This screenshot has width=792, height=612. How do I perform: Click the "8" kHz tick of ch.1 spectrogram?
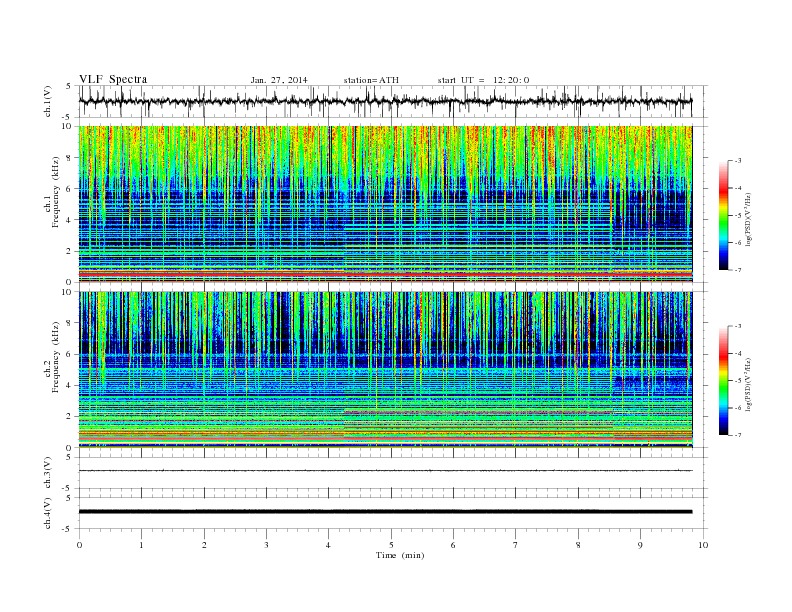pos(69,158)
